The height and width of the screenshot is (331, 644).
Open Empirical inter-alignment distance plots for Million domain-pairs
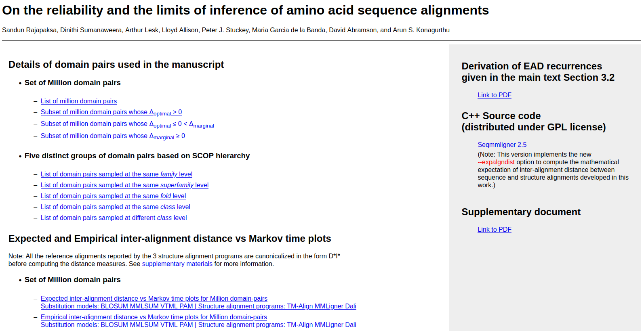154,317
